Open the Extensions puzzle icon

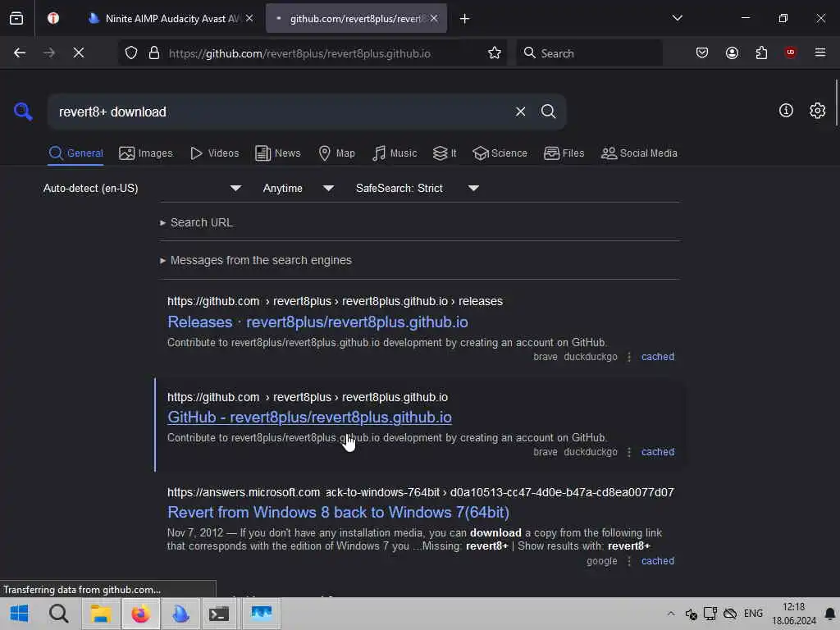tap(761, 52)
